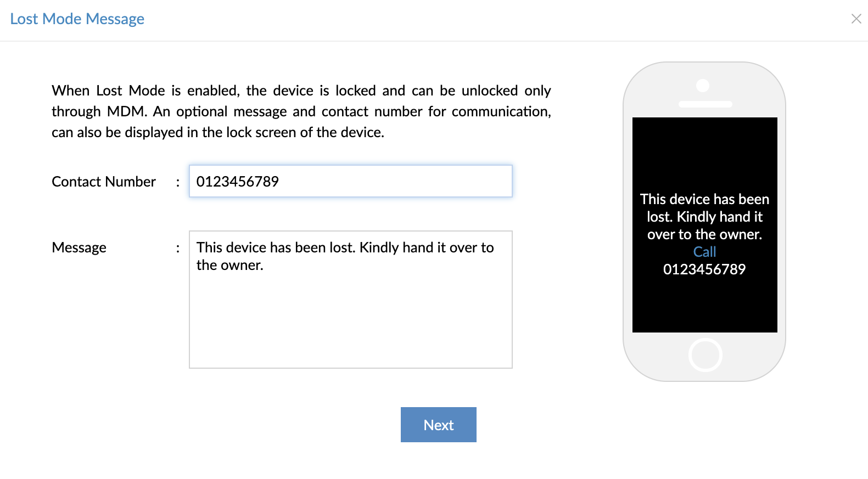The width and height of the screenshot is (868, 479).
Task: Click the phone number shown in phone preview
Action: [704, 269]
